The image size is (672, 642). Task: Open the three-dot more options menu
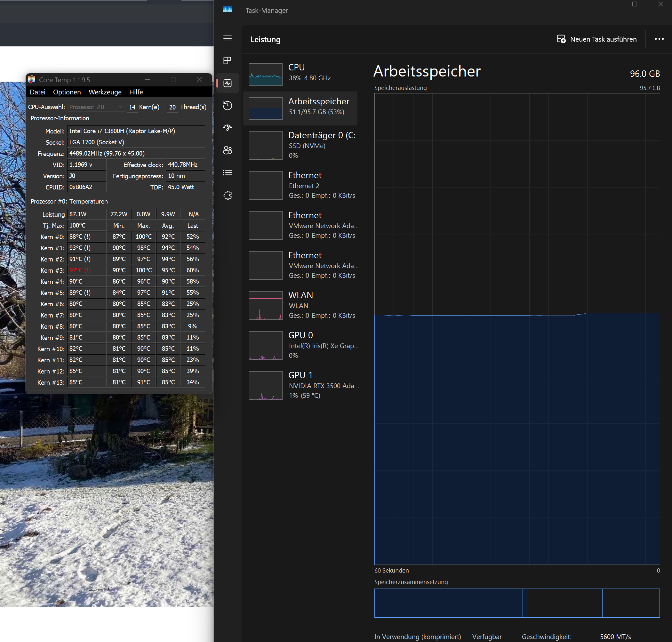pyautogui.click(x=659, y=39)
